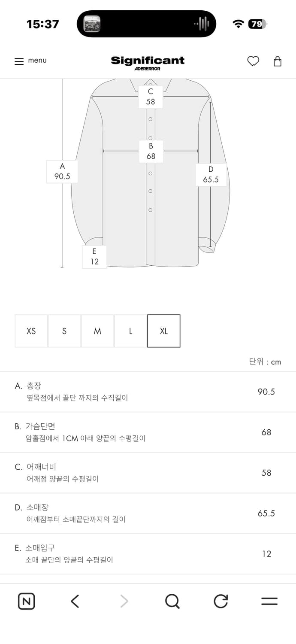Tap the 총장 measurement row
The height and width of the screenshot is (644, 296).
point(148,391)
